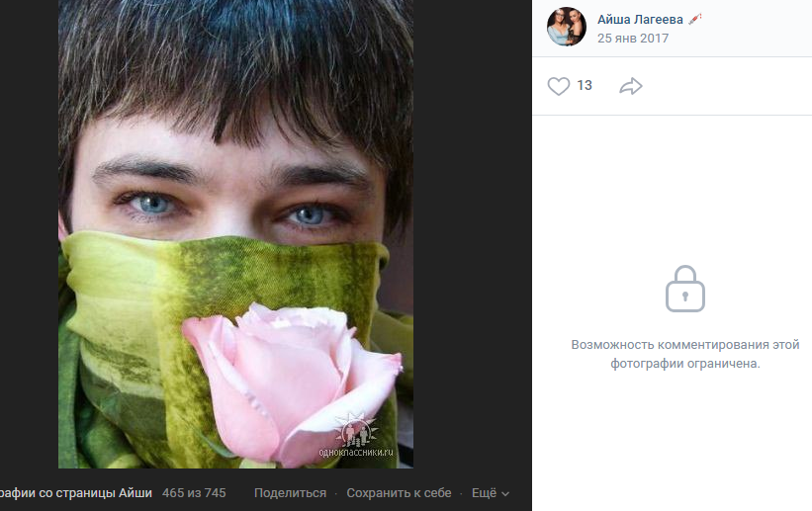Click the одноклассники.ru watermark logo
The width and height of the screenshot is (812, 511).
point(356,436)
